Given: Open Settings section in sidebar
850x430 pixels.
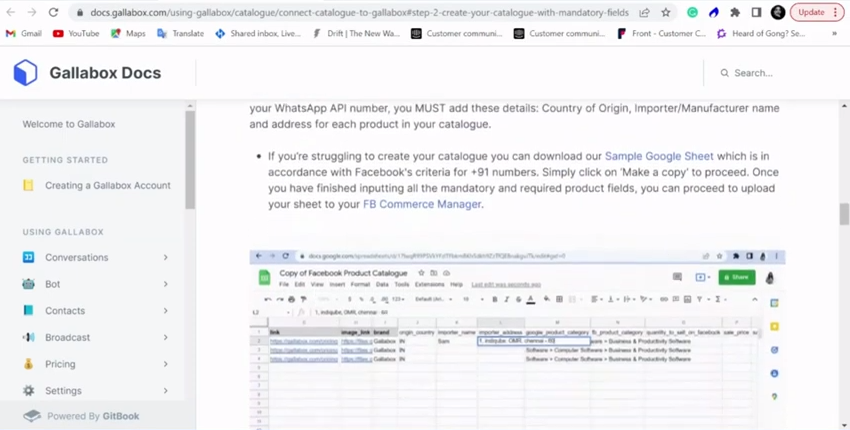Looking at the screenshot, I should pos(63,390).
